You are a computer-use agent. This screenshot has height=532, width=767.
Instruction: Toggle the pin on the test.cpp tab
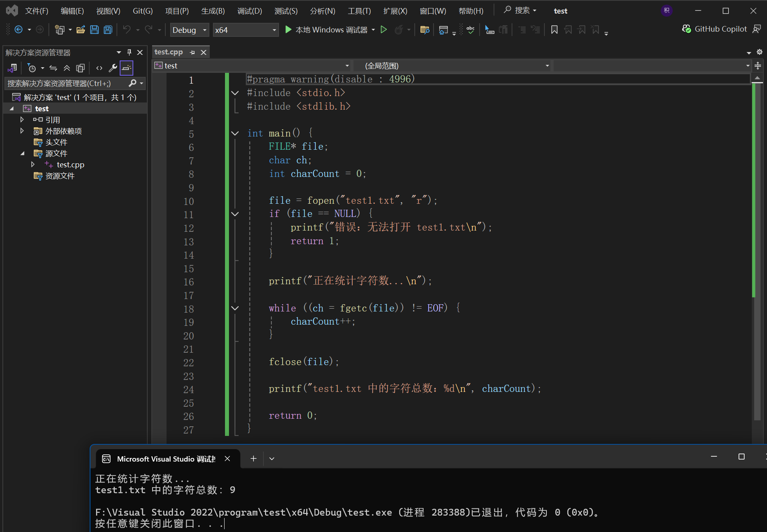click(x=193, y=52)
